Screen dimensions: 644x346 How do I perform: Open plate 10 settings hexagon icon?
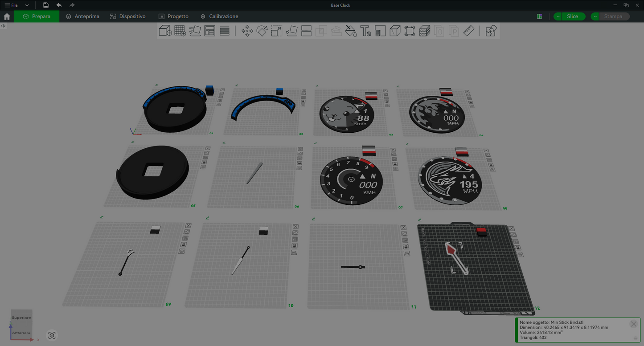click(x=294, y=252)
